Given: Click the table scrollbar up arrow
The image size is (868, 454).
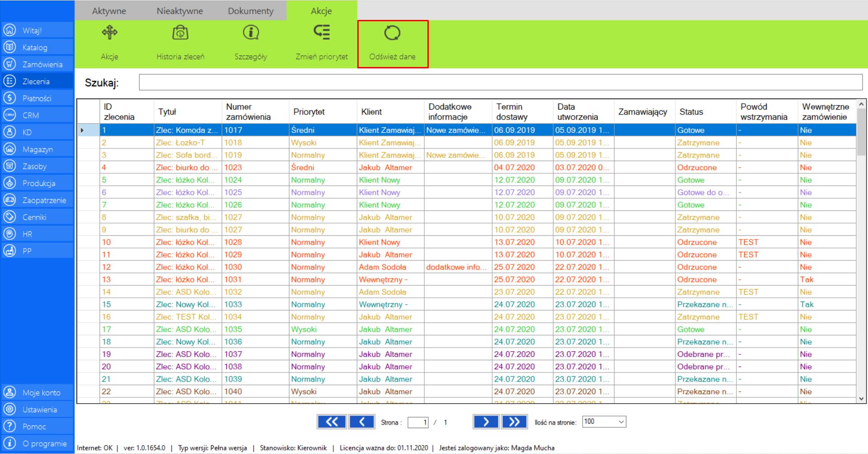Looking at the screenshot, I should [861, 104].
